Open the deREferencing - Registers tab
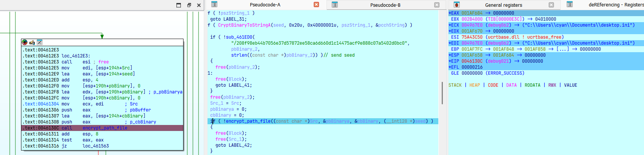 [x=616, y=5]
